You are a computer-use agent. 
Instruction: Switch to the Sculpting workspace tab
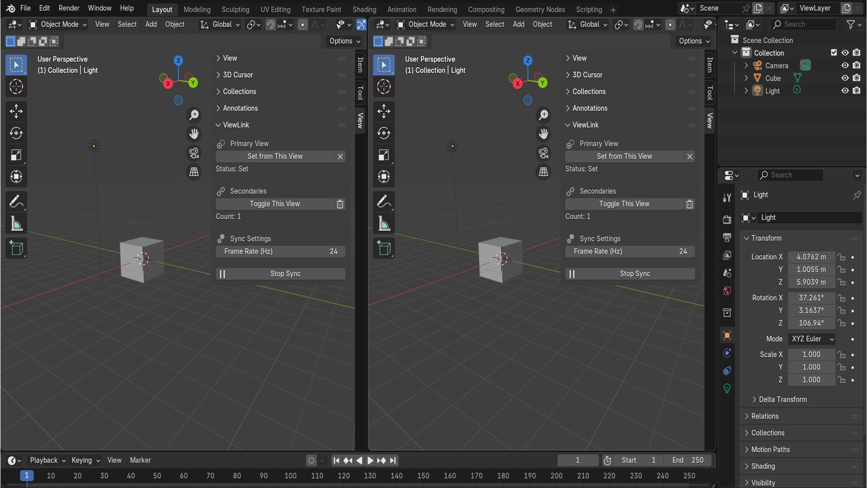(235, 9)
